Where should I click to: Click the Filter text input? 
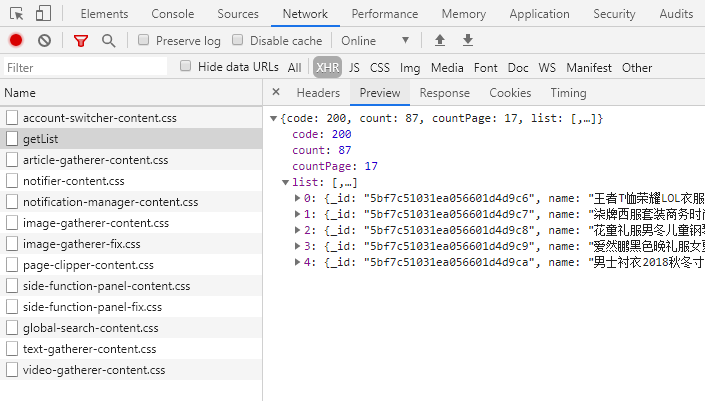[x=85, y=68]
